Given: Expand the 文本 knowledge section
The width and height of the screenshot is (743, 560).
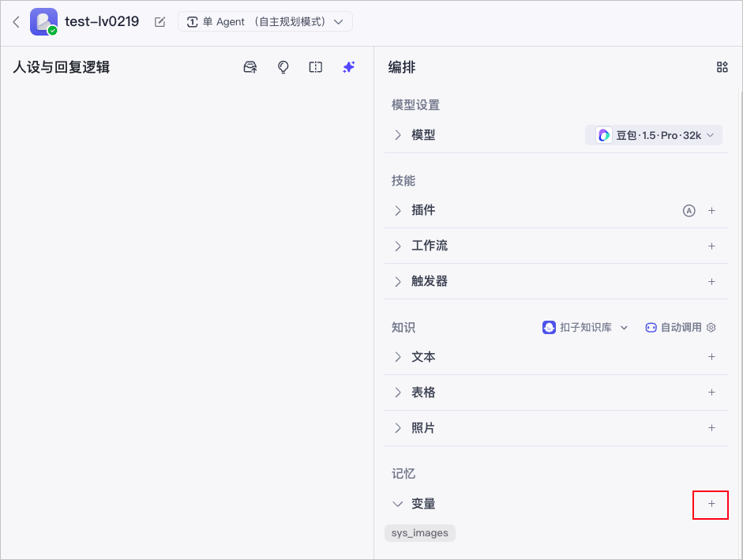Looking at the screenshot, I should 398,357.
